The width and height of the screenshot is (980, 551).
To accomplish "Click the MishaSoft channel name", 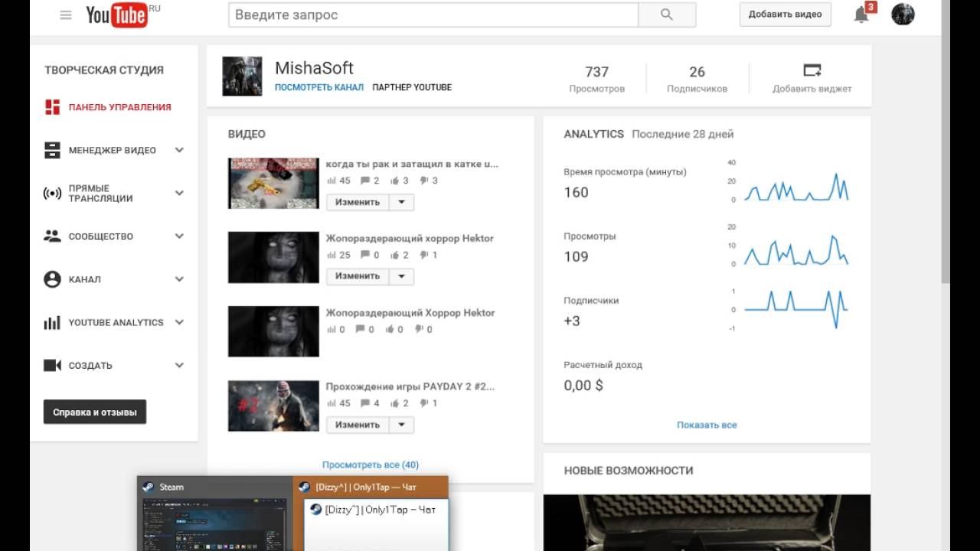I will (314, 68).
